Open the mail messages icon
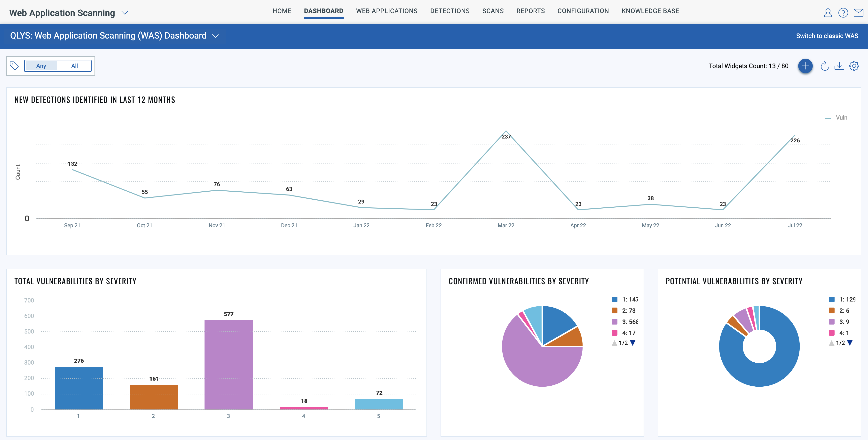The width and height of the screenshot is (868, 440). (x=858, y=13)
